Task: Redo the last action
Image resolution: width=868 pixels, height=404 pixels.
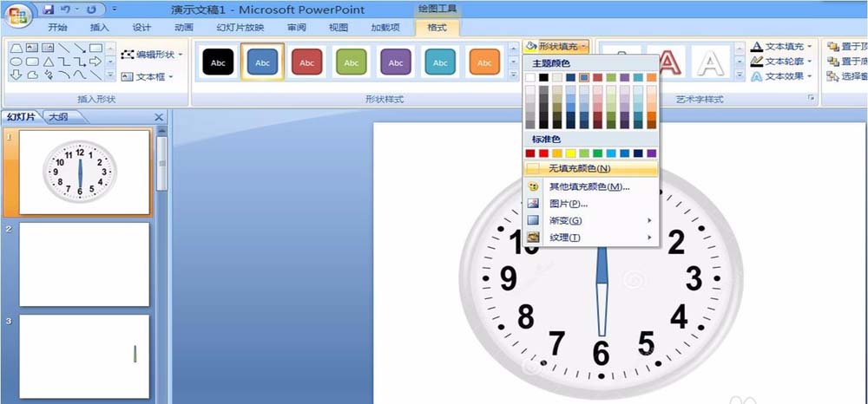Action: 91,10
